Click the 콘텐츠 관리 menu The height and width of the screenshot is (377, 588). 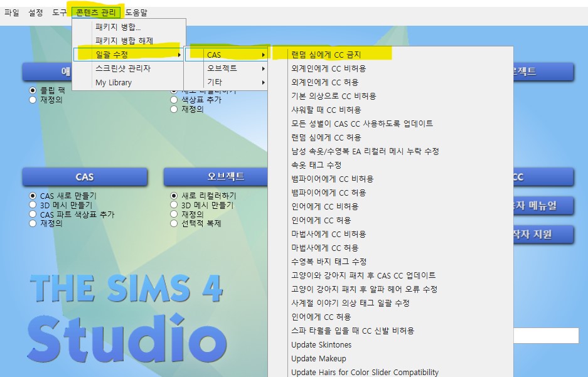[96, 13]
